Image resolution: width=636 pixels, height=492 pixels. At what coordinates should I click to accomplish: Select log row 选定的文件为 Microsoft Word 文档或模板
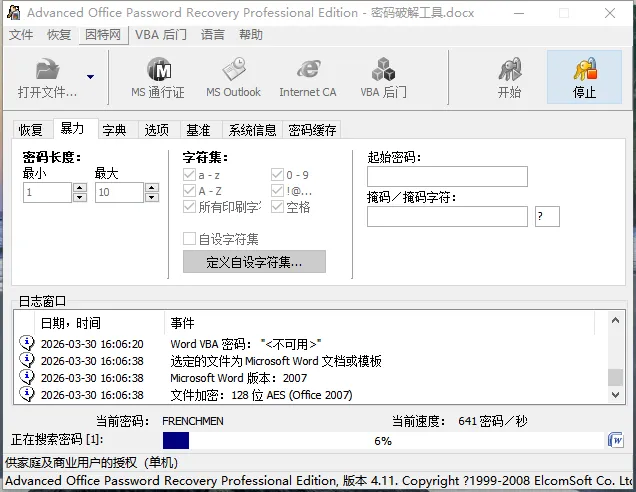click(x=312, y=361)
